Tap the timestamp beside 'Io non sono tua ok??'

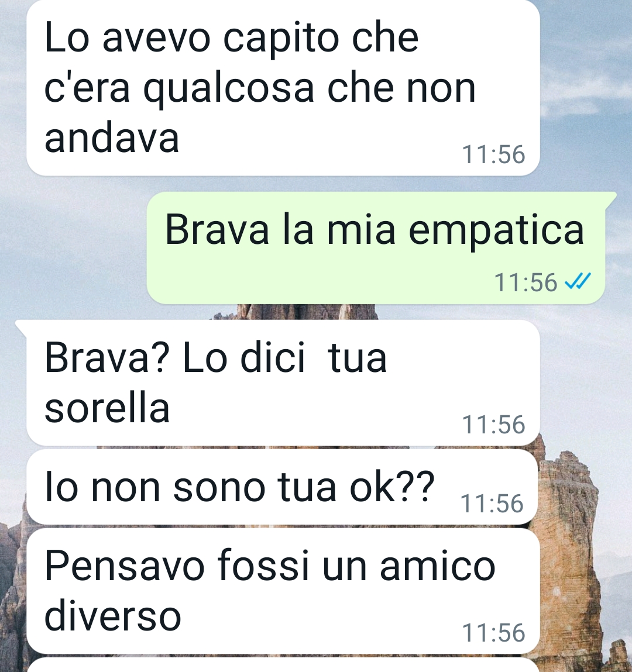(492, 503)
